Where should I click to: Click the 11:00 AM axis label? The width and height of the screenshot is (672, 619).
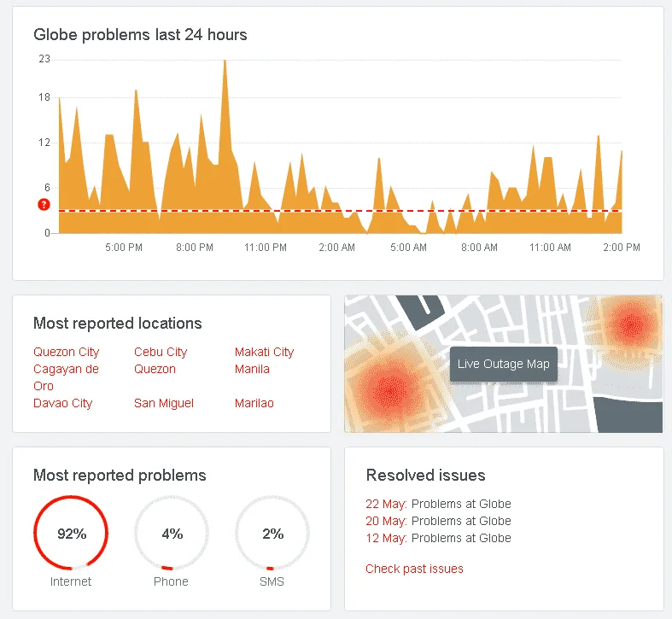point(550,248)
